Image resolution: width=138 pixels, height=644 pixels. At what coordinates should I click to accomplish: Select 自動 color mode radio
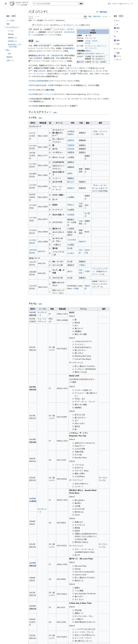coord(115,53)
